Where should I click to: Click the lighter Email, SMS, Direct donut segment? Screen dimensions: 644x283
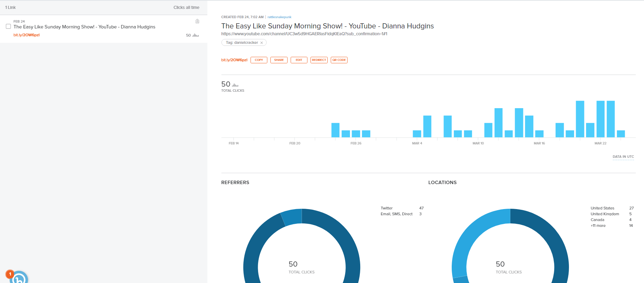[x=292, y=217]
